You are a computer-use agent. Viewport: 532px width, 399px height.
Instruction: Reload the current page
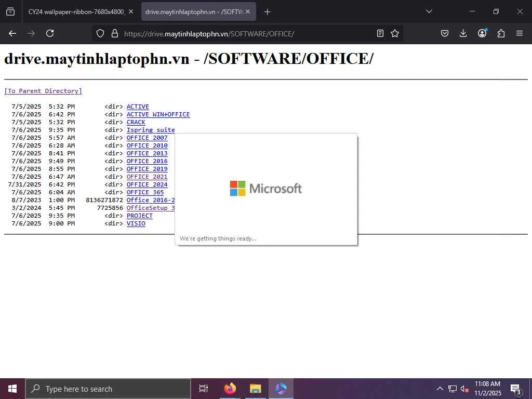50,33
